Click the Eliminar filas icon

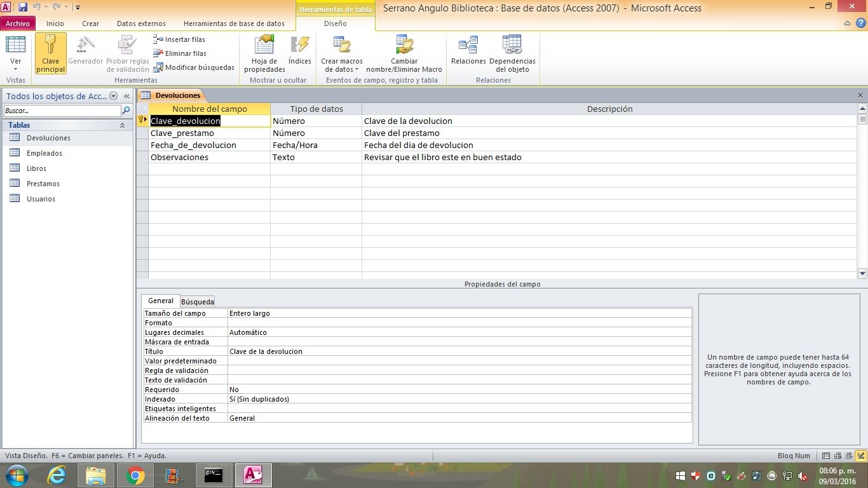(159, 53)
